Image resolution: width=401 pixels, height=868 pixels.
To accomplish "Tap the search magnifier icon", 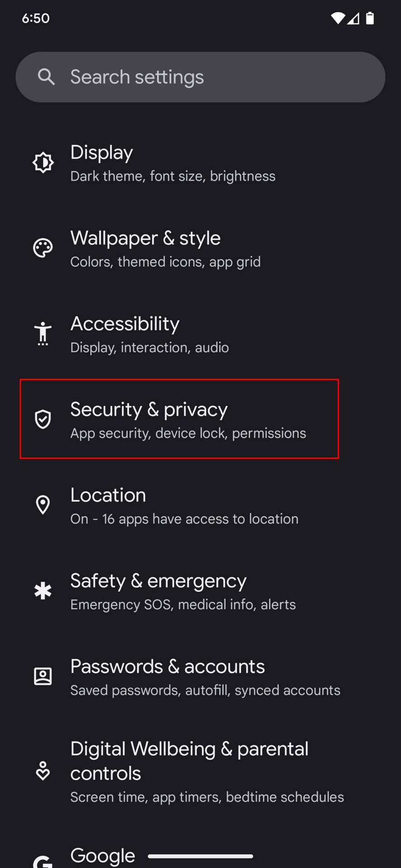I will [x=46, y=77].
